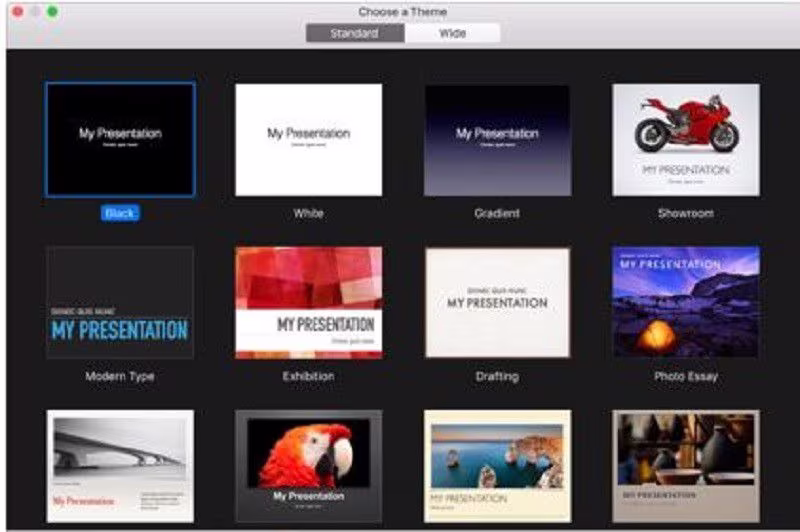Select the Showroom motorcycle theme thumbnail
Screen dimensions: 800x532
click(x=686, y=140)
